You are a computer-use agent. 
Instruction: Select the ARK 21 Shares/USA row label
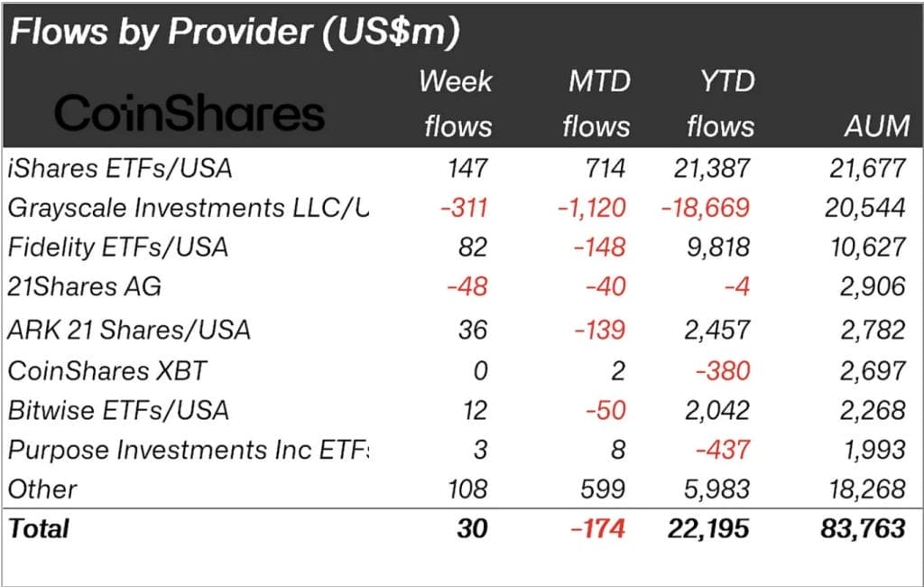129,329
